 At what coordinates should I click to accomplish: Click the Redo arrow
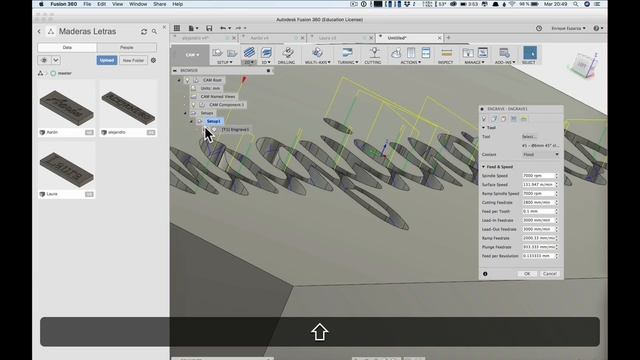[238, 28]
